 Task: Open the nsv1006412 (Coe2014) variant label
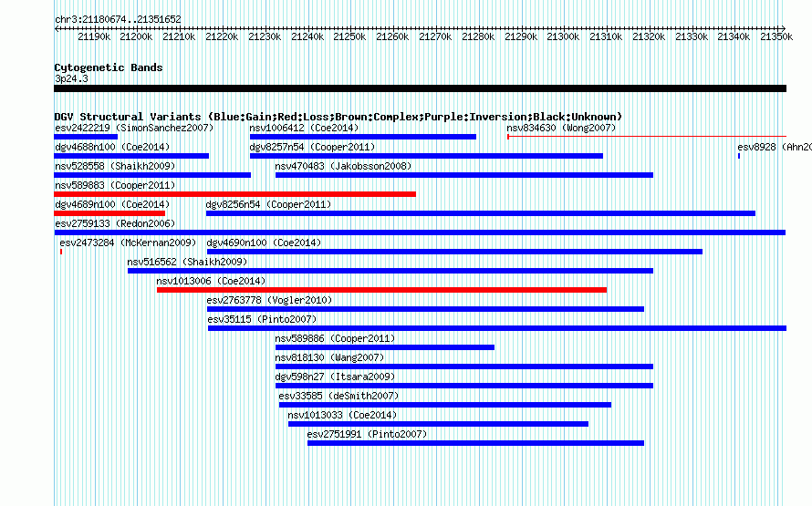pyautogui.click(x=304, y=128)
